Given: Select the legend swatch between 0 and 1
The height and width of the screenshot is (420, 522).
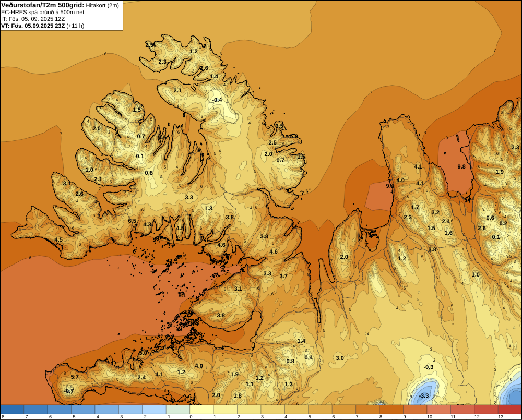Looking at the screenshot, I should pos(201,409).
